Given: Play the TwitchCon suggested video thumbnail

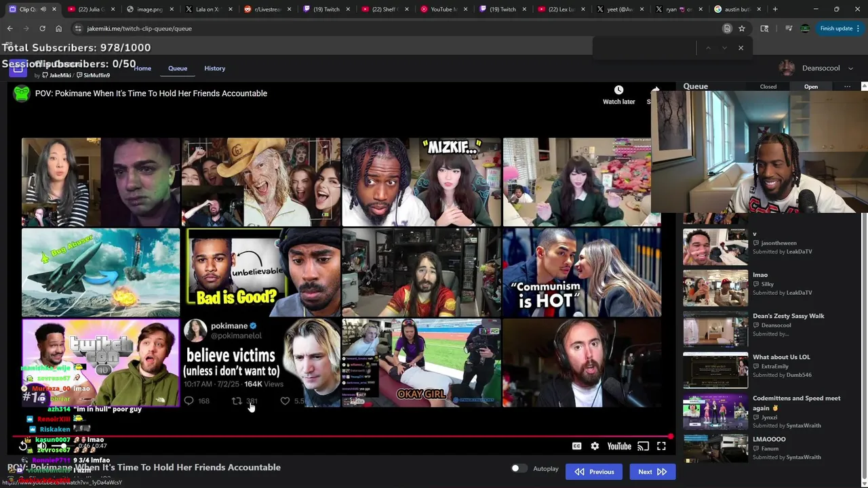Looking at the screenshot, I should 100,363.
